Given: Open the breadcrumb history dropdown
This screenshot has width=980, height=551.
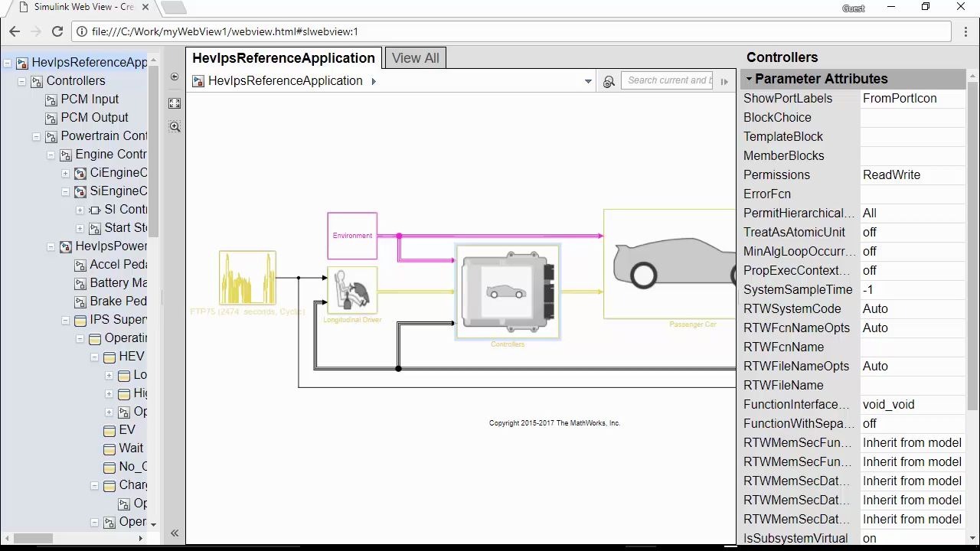Looking at the screenshot, I should [588, 81].
